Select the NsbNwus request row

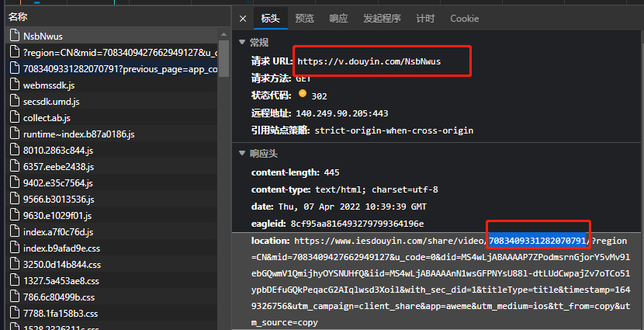(112, 36)
